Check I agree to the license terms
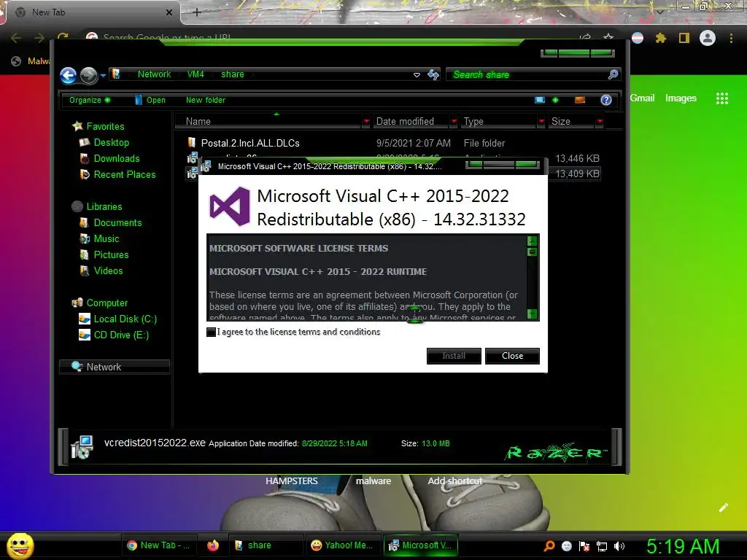 [x=211, y=332]
